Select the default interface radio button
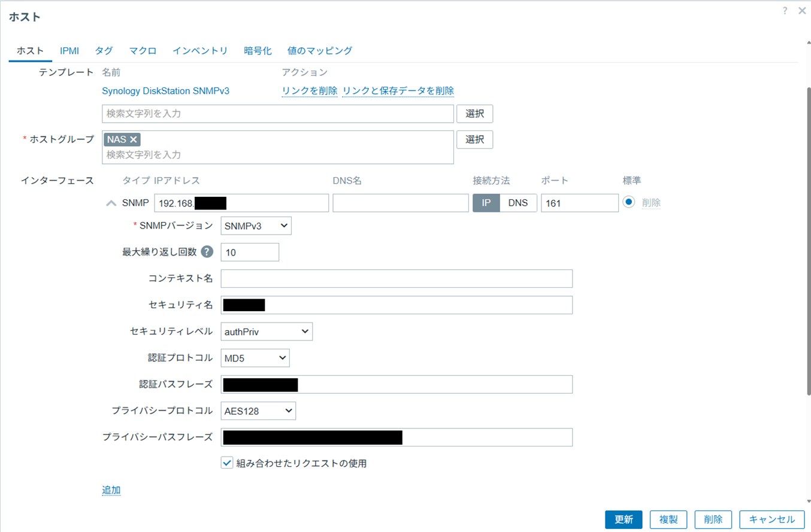The image size is (811, 532). tap(628, 202)
